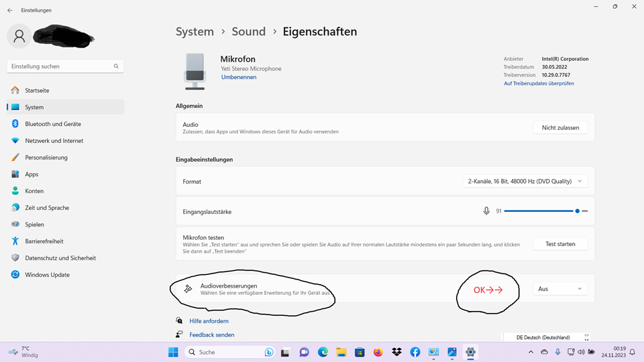
Task: Open Dropbox from the taskbar
Action: pyautogui.click(x=396, y=352)
